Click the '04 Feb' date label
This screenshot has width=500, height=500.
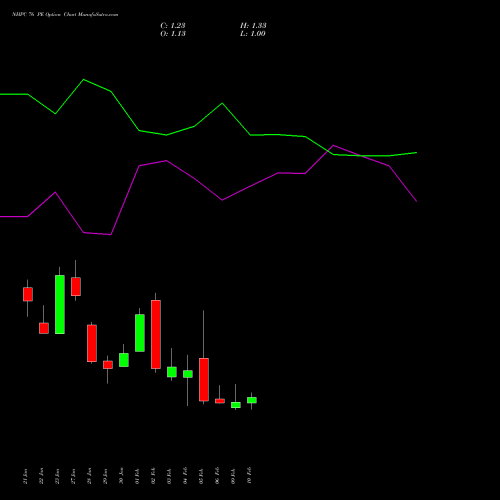[x=185, y=476]
